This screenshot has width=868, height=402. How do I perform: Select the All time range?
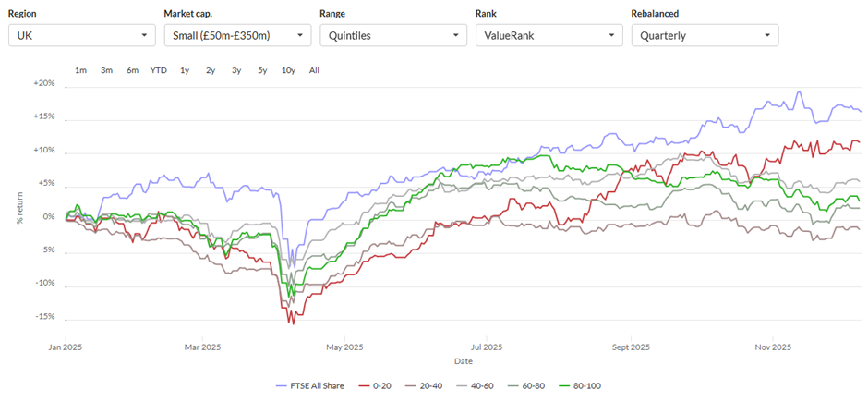click(314, 70)
